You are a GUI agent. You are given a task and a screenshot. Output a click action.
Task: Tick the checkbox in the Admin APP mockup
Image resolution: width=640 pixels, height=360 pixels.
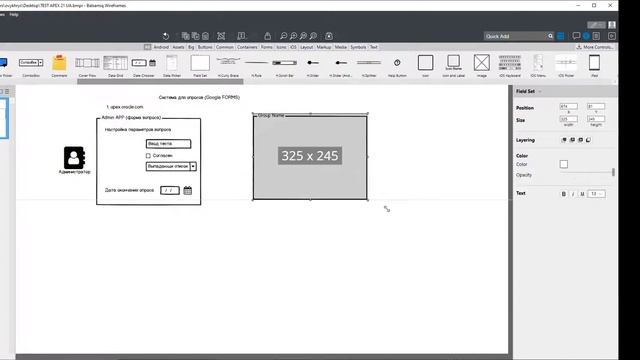(148, 156)
